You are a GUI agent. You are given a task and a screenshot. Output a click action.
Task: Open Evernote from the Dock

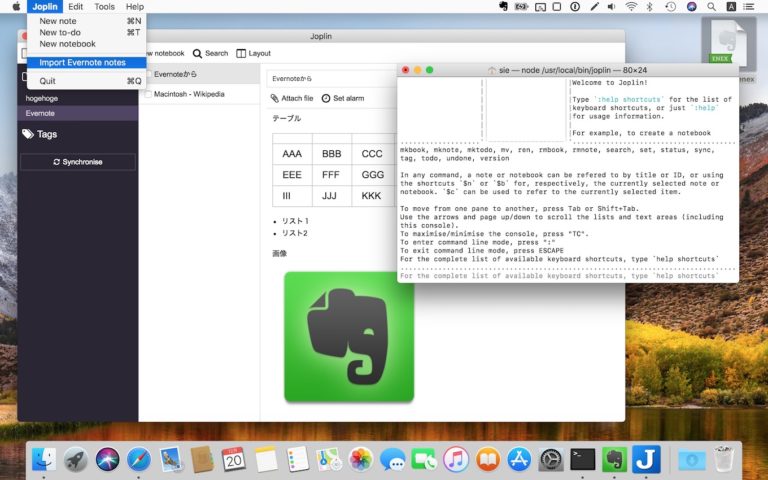click(x=614, y=459)
